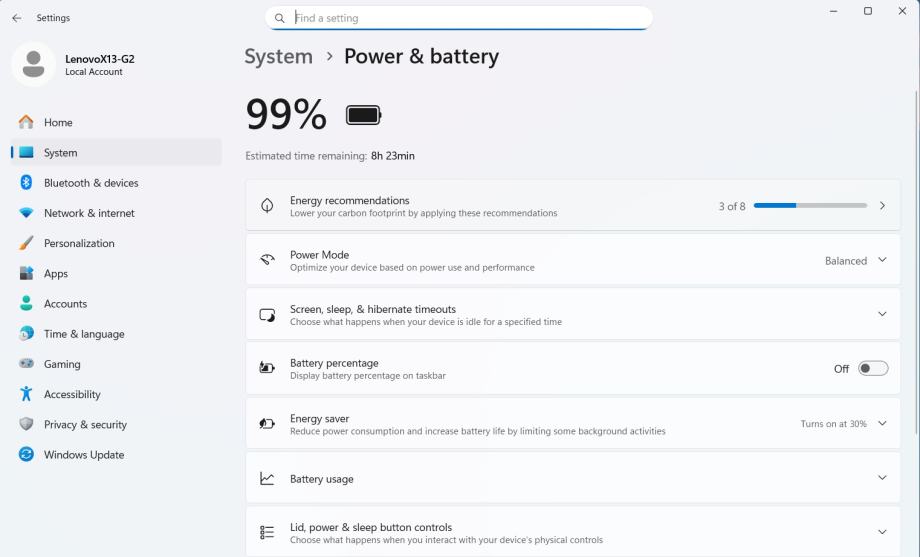Expand Screen, sleep, & hibernate timeouts

click(x=881, y=314)
